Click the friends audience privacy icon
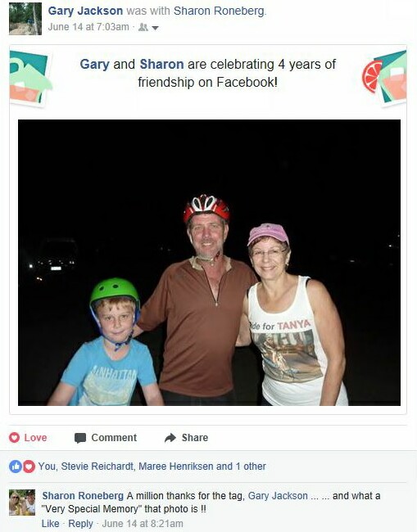Image resolution: width=417 pixels, height=532 pixels. (143, 27)
